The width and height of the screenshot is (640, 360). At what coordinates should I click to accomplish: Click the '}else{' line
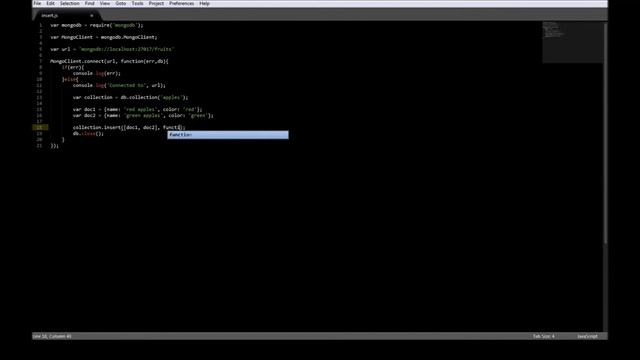pos(70,80)
